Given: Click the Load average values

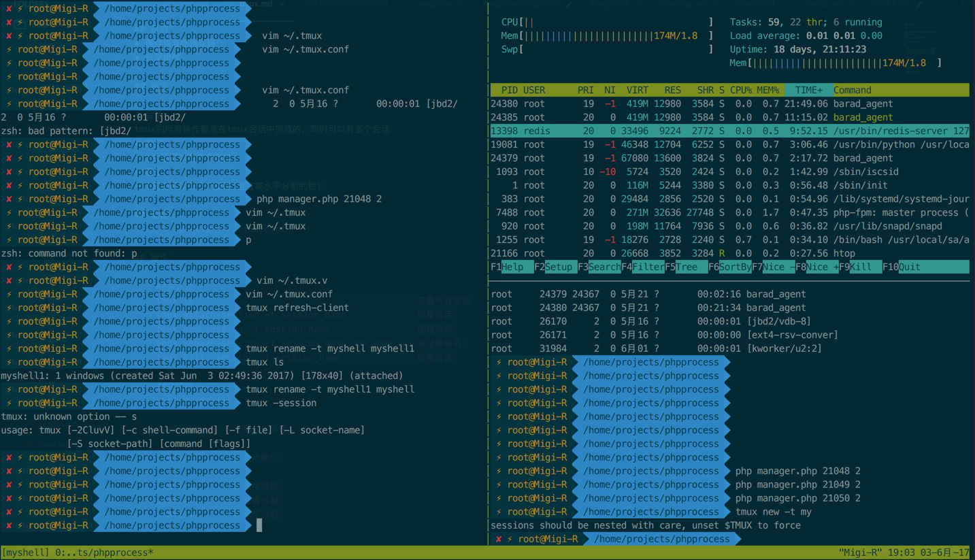Looking at the screenshot, I should [x=844, y=35].
